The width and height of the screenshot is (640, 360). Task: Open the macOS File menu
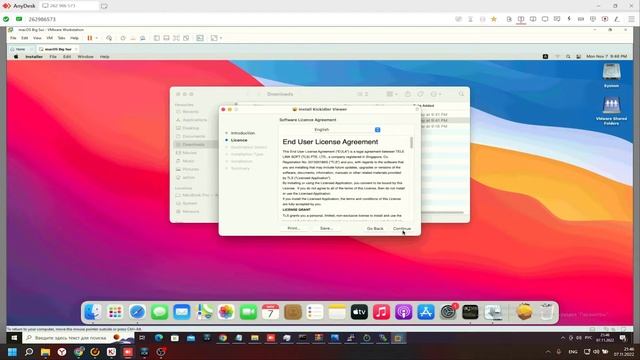click(53, 57)
